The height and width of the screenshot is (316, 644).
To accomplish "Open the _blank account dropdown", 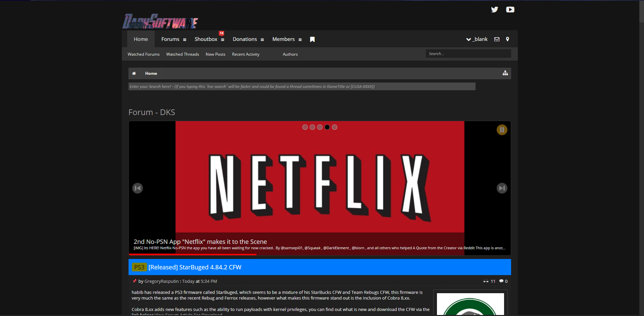I will tap(477, 39).
